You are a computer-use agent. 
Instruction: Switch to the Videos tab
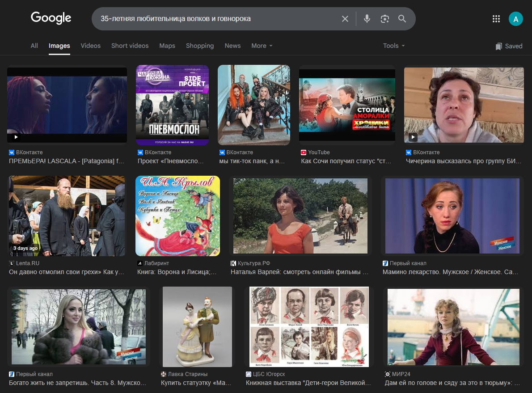coord(90,46)
